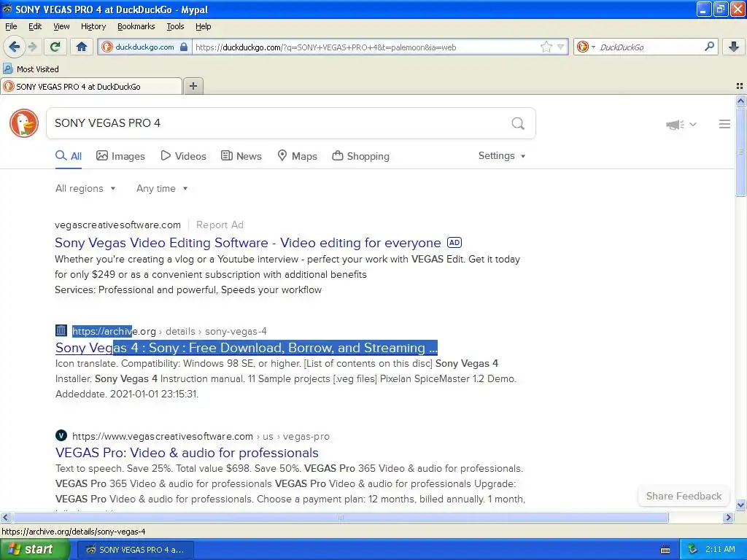Open the list all tabs button
The image size is (747, 560).
click(740, 86)
